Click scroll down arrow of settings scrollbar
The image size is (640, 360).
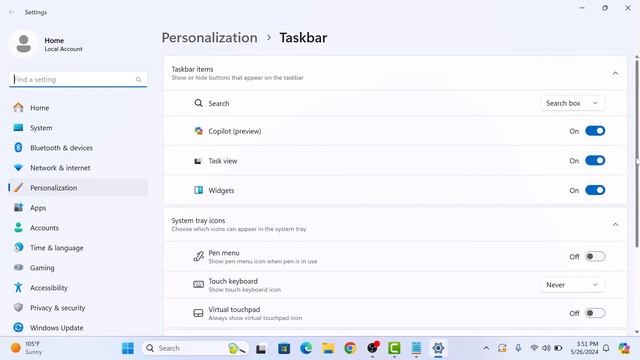pyautogui.click(x=636, y=332)
